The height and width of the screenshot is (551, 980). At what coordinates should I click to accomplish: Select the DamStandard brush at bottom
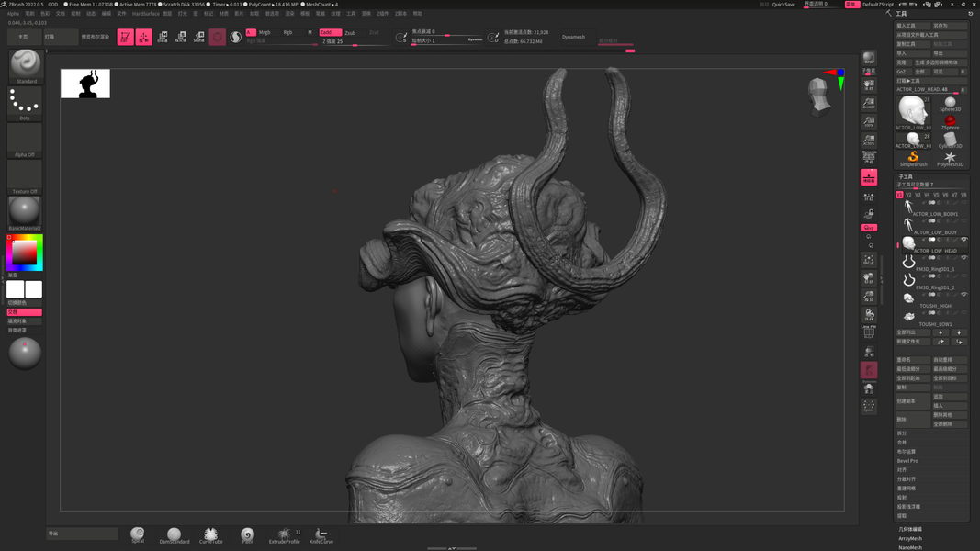(x=174, y=535)
